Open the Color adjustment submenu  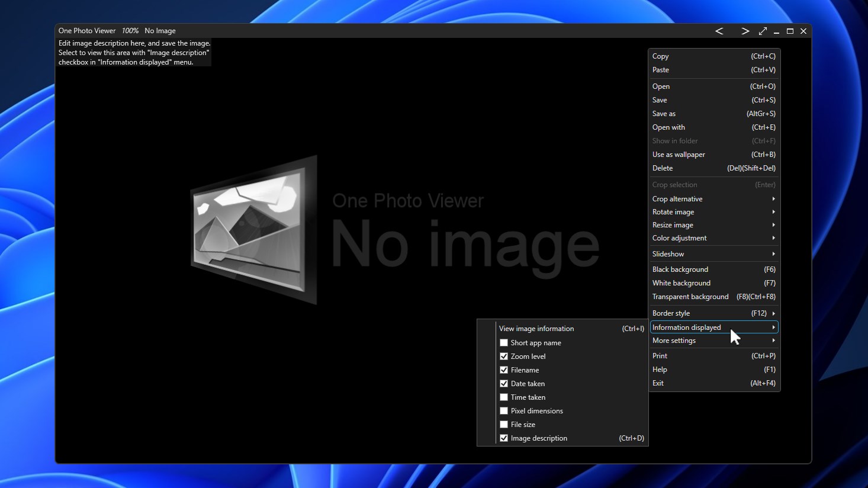pyautogui.click(x=680, y=237)
